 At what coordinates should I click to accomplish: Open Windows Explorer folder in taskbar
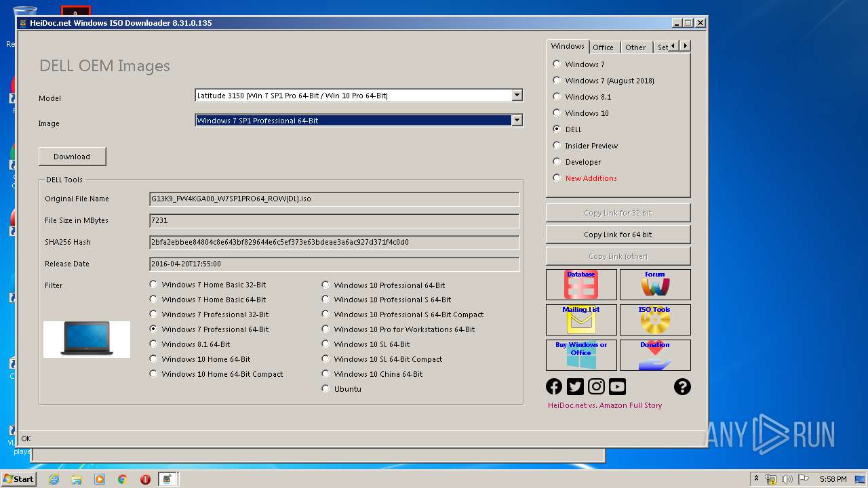tap(77, 479)
